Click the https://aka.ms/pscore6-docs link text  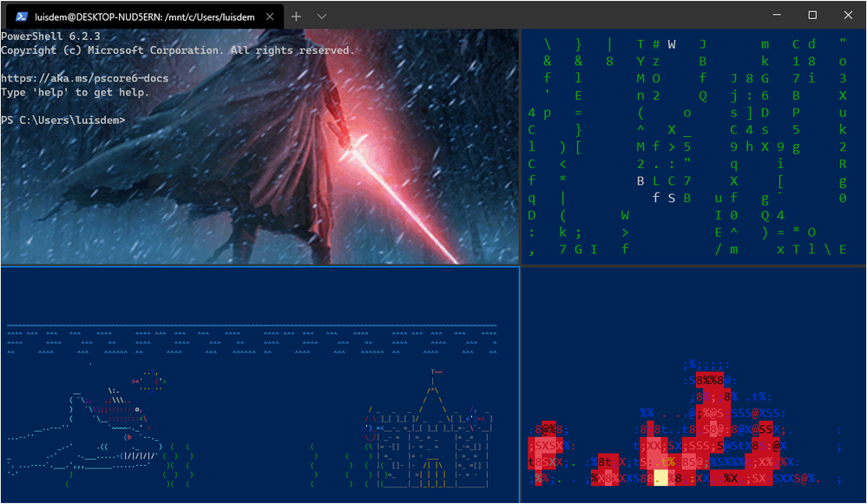pyautogui.click(x=84, y=78)
